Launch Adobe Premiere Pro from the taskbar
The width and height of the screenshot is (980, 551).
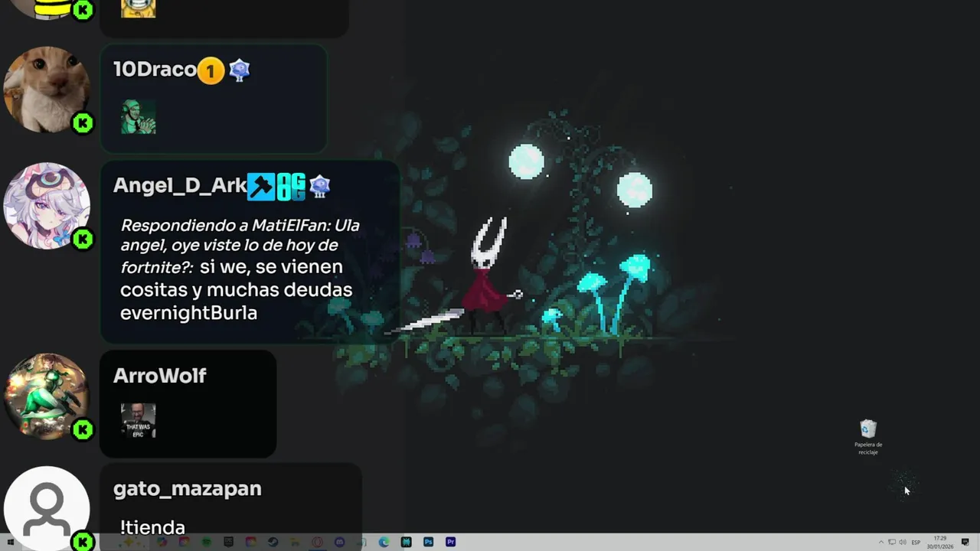(x=450, y=542)
